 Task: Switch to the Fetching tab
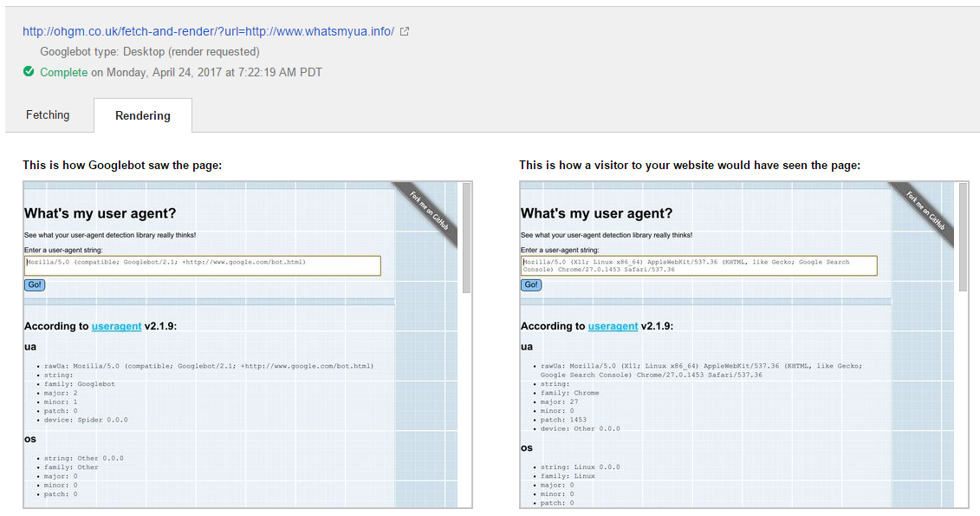tap(48, 114)
